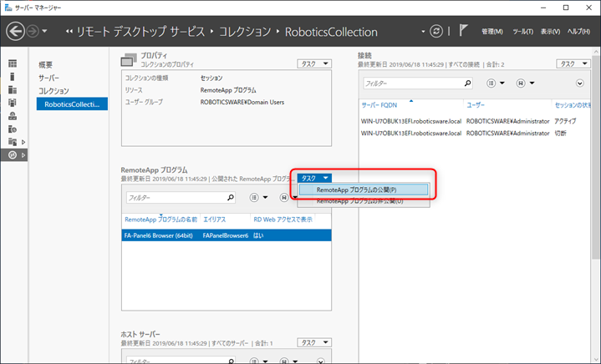Open the ツール(T) menu
601x364 pixels.
[522, 32]
